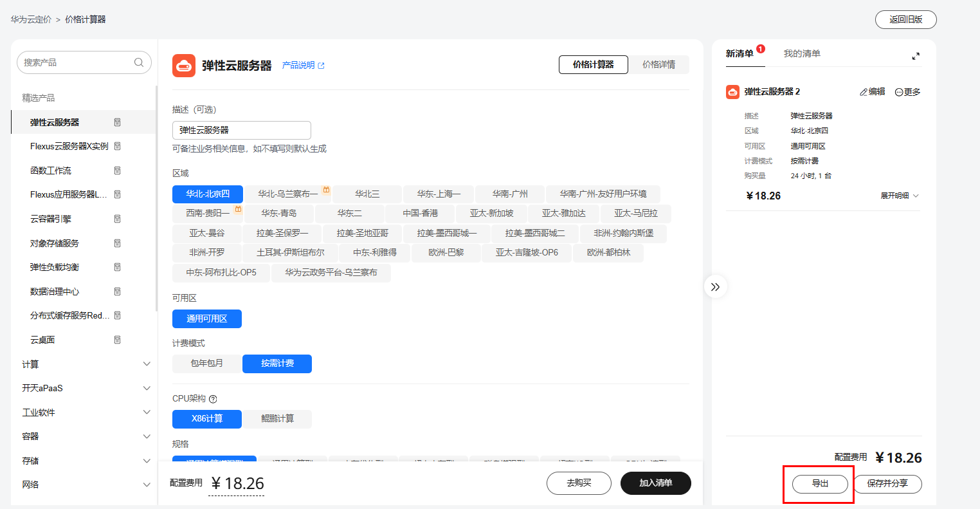Click the 去购买 purchase button

click(578, 483)
